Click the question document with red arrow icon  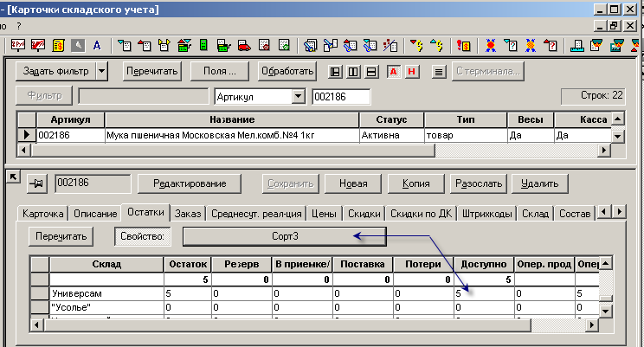(x=551, y=45)
